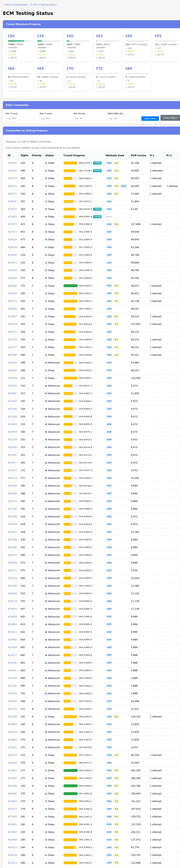Click the t30 card progress bar

(x=20, y=41)
